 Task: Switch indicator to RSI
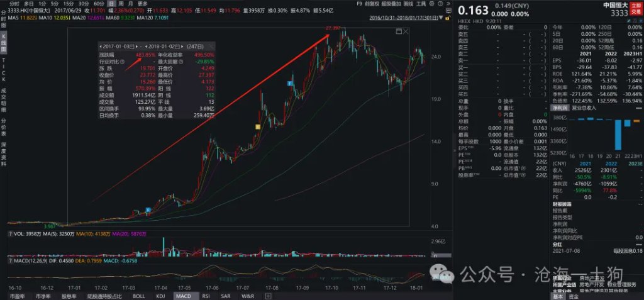click(x=206, y=296)
